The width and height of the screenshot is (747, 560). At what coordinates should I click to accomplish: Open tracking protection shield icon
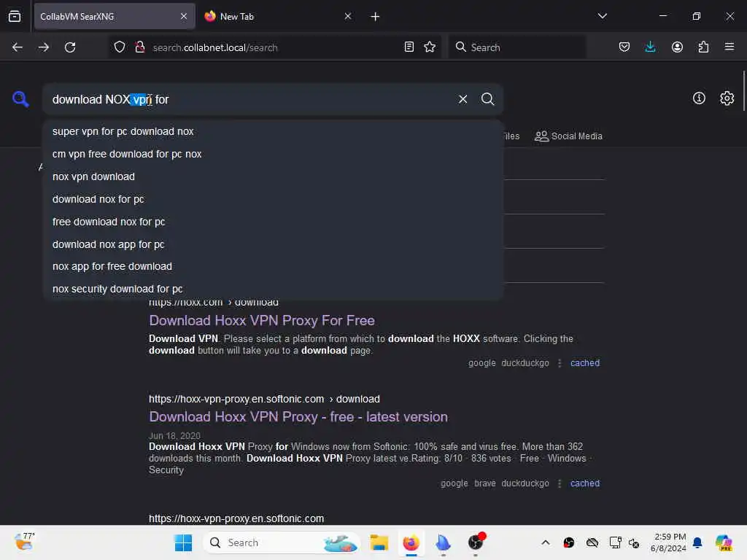tap(120, 47)
